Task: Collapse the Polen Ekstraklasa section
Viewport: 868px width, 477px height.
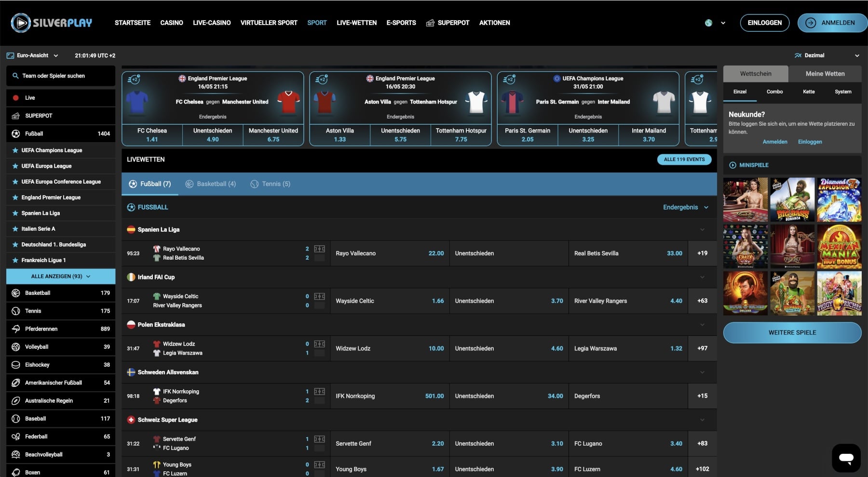Action: pos(702,325)
